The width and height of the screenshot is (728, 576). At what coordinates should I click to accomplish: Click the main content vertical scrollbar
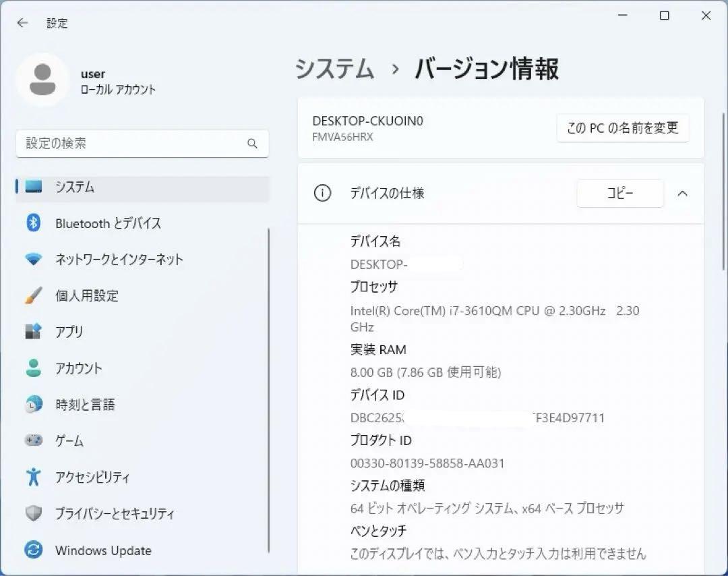723,192
